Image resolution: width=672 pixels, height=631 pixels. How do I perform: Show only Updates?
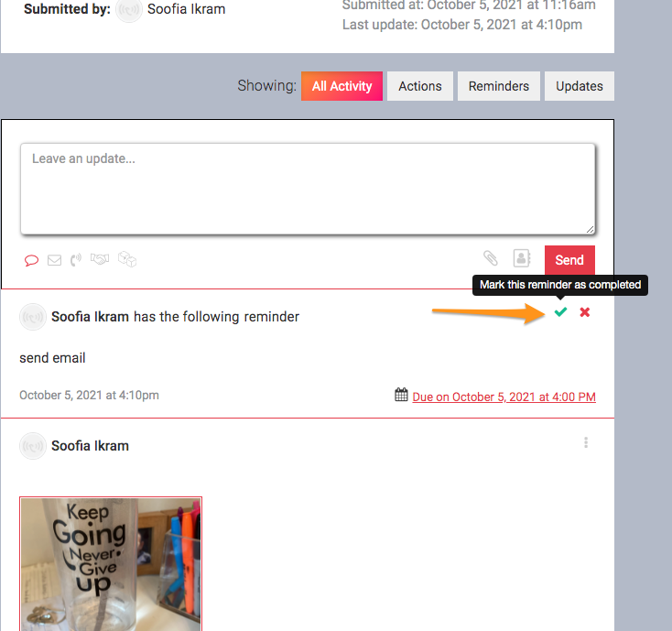tap(580, 86)
